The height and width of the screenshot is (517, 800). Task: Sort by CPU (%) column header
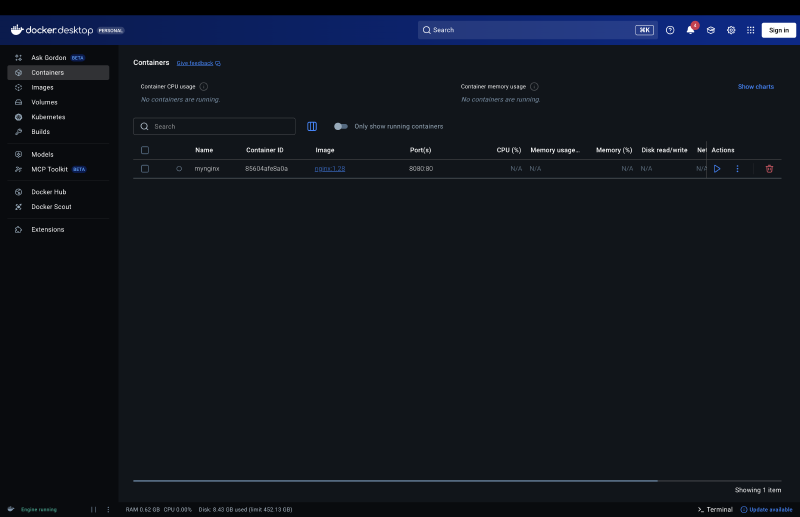click(509, 150)
